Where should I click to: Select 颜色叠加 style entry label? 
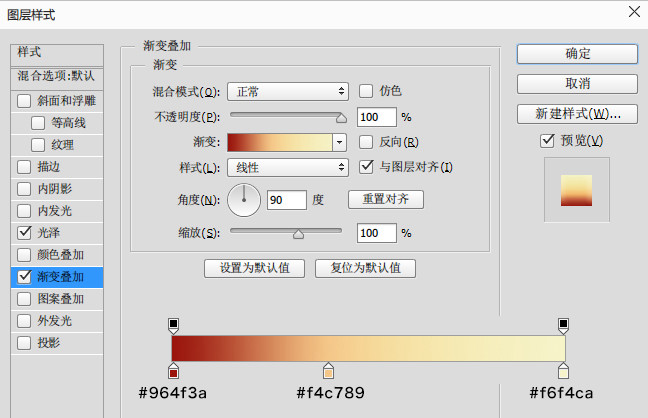click(60, 255)
